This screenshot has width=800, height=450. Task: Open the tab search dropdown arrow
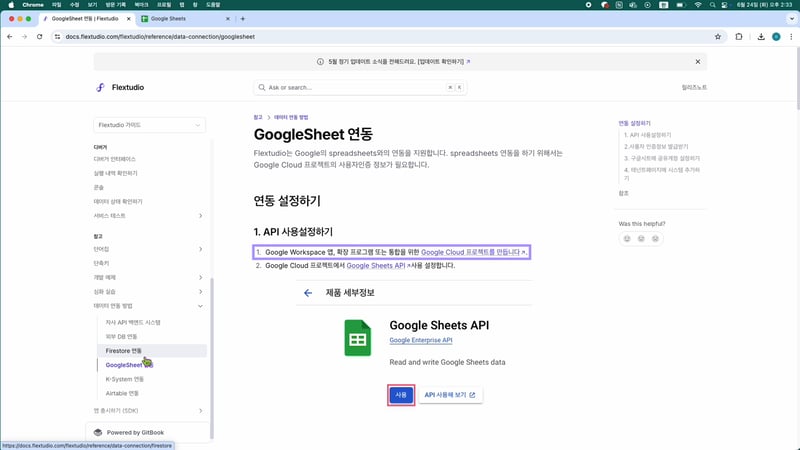pyautogui.click(x=791, y=19)
